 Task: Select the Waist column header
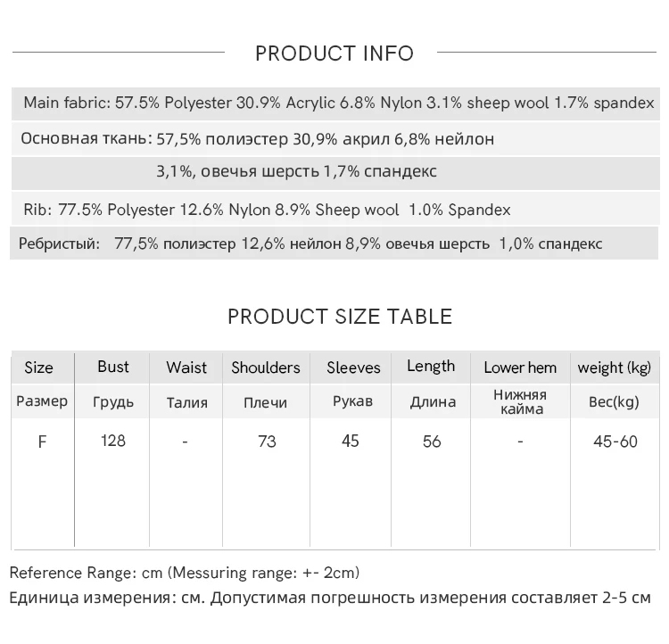pos(186,367)
